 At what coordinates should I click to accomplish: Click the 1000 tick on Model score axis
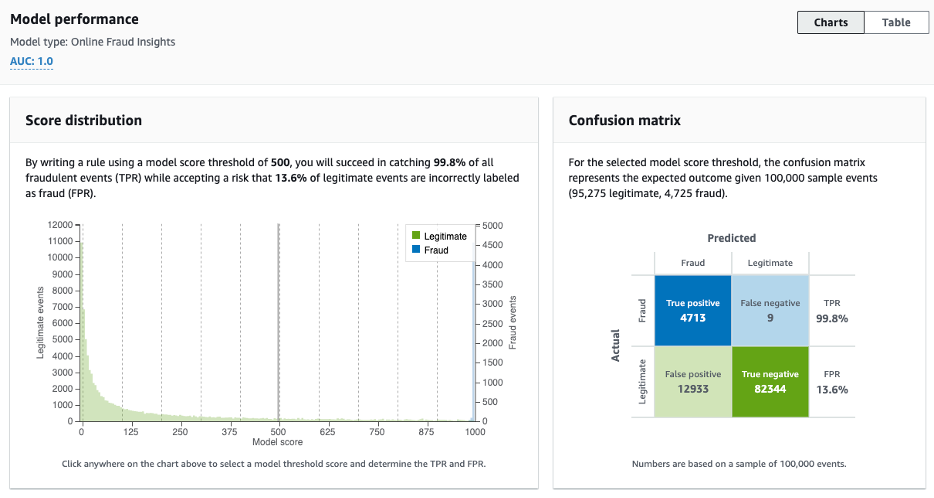(x=474, y=432)
